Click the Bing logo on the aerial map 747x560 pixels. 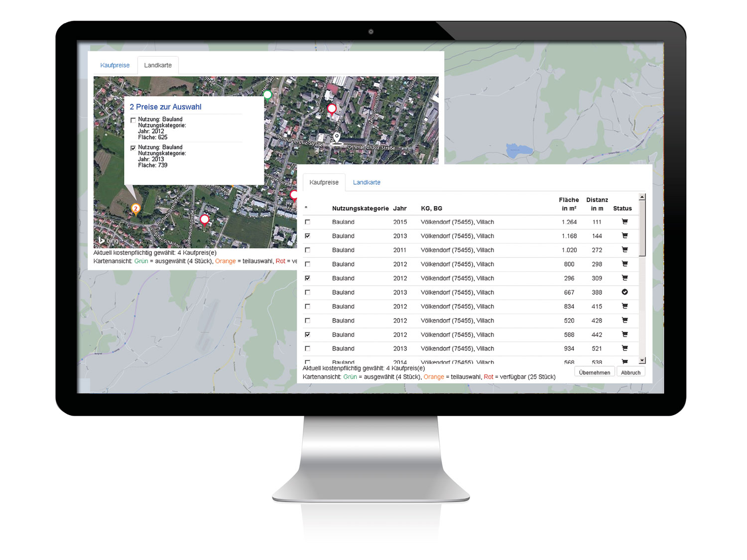tap(109, 240)
